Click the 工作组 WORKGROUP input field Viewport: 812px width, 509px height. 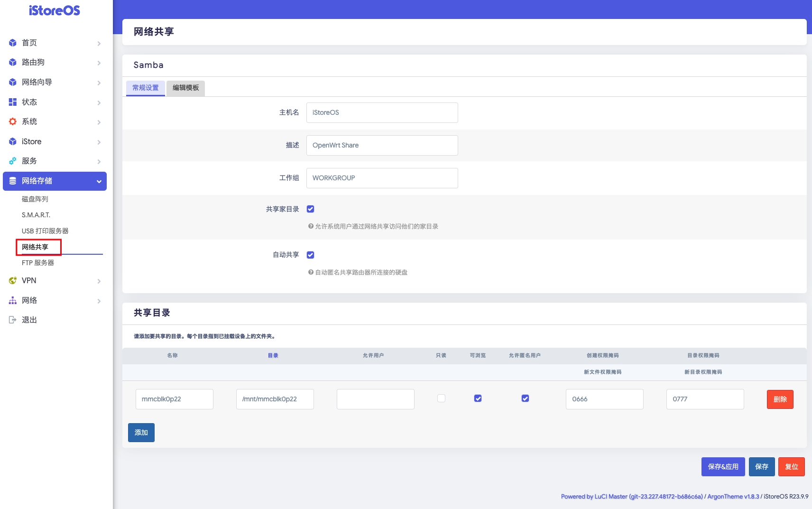click(382, 178)
